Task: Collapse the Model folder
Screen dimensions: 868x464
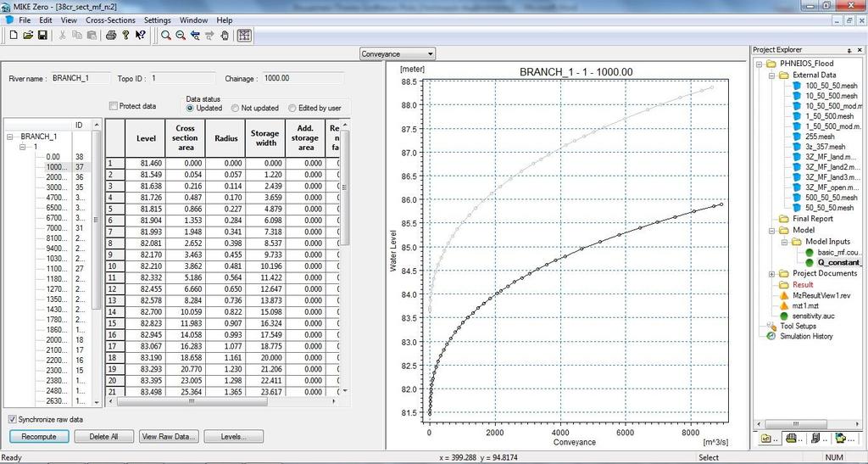Action: [x=771, y=230]
